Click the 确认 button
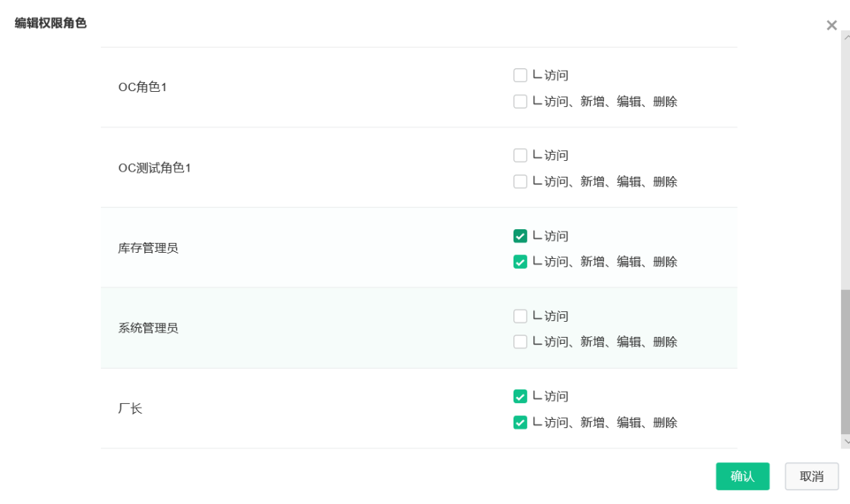Viewport: 850px width, 504px height. [x=742, y=477]
